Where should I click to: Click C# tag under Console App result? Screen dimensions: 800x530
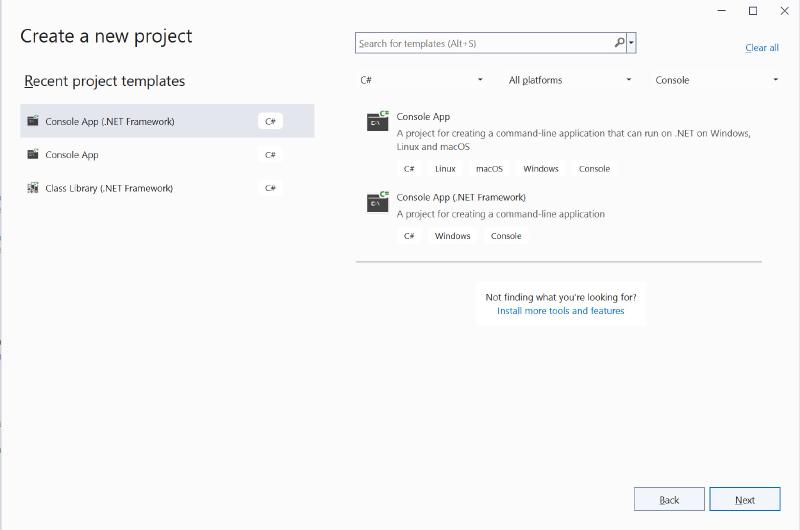tap(409, 169)
